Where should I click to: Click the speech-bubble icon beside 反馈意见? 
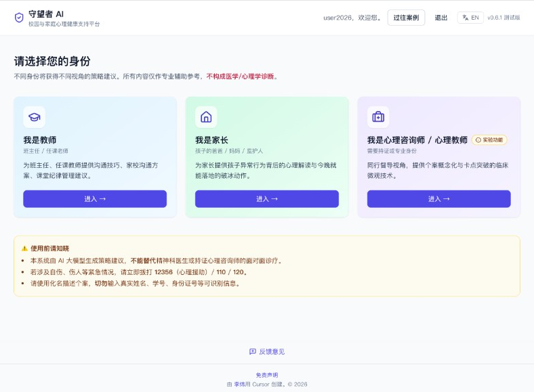253,351
